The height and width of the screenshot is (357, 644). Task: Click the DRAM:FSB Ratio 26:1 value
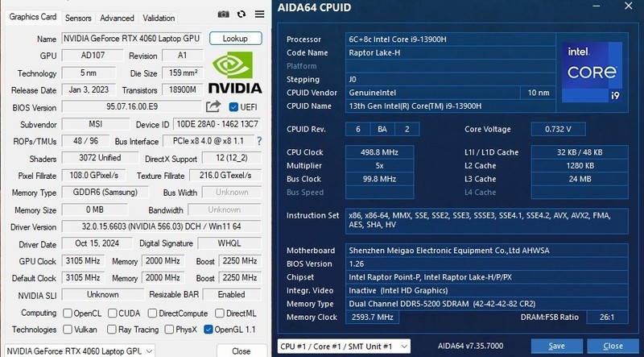click(x=607, y=317)
